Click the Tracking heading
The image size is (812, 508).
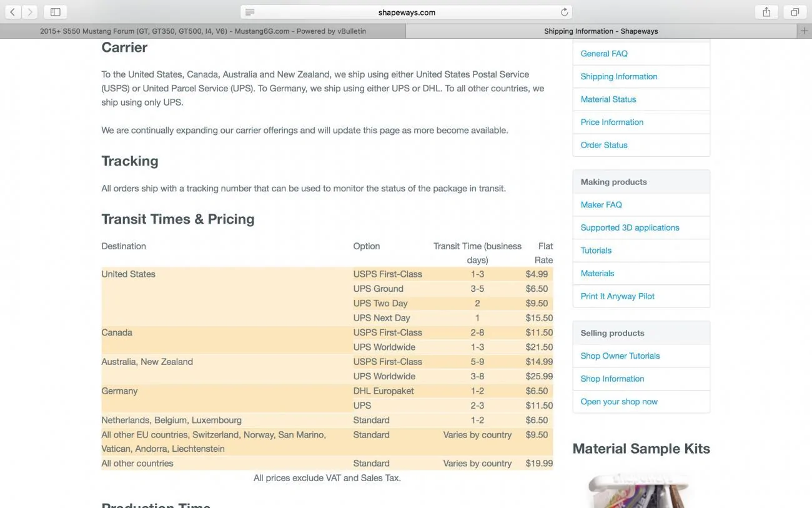(x=130, y=161)
